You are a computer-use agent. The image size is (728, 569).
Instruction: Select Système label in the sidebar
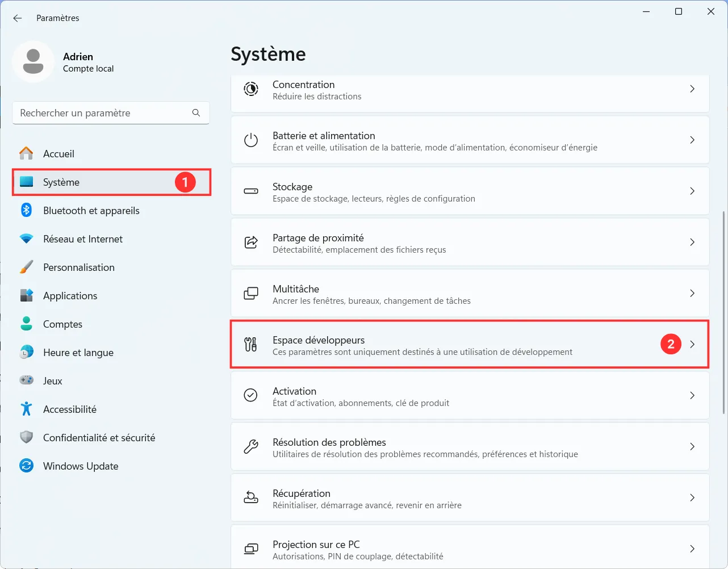coord(61,182)
